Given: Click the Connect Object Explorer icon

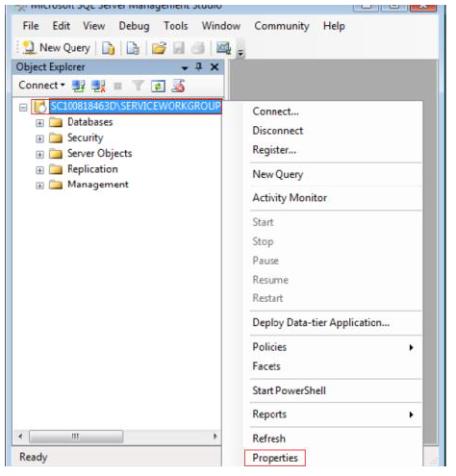Looking at the screenshot, I should click(78, 86).
